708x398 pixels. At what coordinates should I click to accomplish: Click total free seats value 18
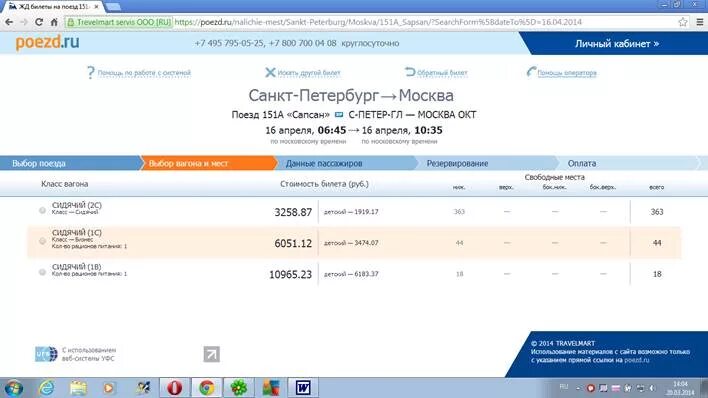[657, 274]
